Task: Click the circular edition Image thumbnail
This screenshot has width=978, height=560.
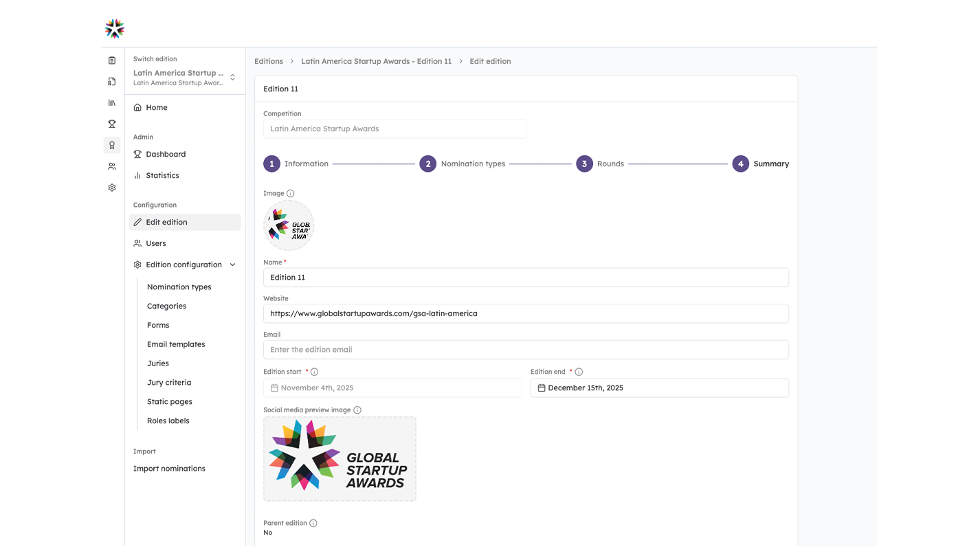Action: point(289,225)
